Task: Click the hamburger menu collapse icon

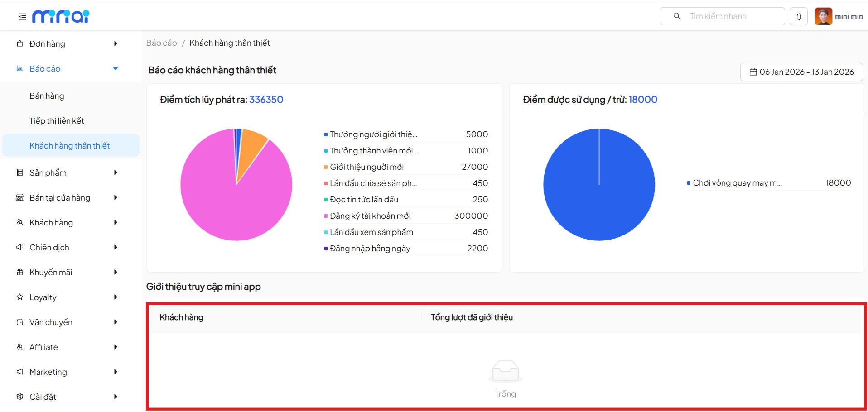Action: 22,17
